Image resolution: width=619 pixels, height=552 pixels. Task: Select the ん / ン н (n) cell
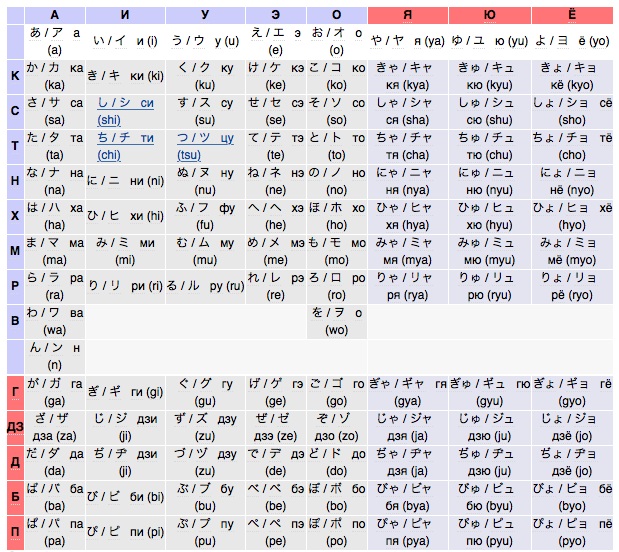(x=55, y=357)
